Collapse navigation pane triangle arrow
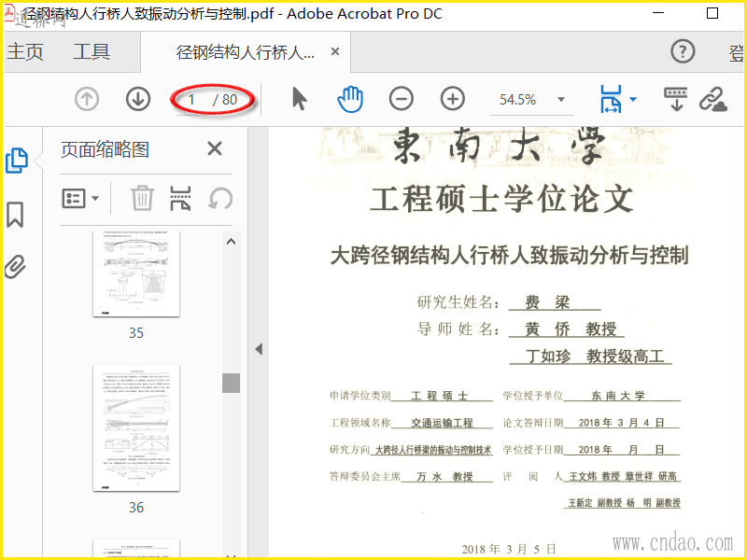This screenshot has height=560, width=747. click(259, 349)
